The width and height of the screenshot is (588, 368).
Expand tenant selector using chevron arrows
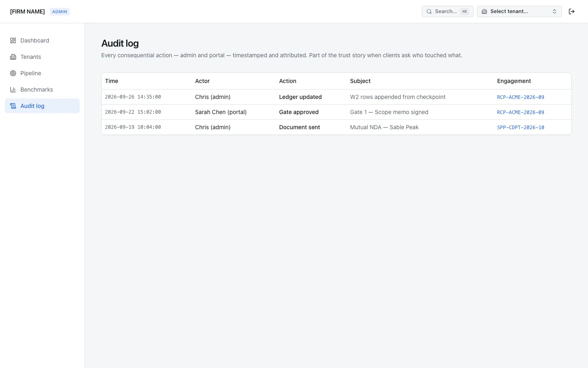coord(555,11)
